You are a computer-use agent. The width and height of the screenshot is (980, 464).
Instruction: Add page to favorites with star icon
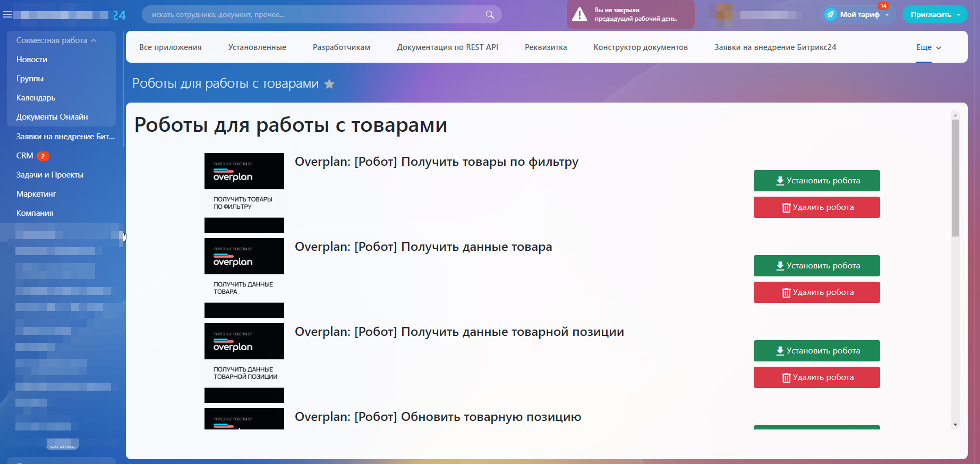329,84
